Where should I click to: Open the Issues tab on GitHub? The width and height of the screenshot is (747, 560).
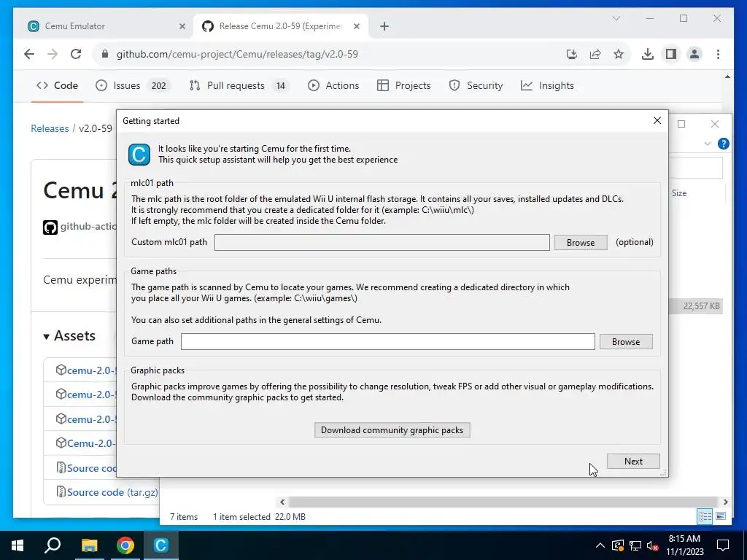pos(133,86)
